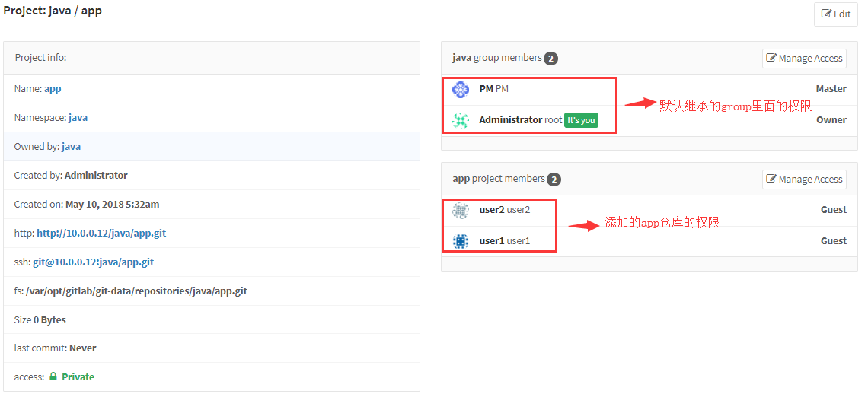Open Manage Access for java group members
Viewport: 868px width, 394px height.
point(804,58)
